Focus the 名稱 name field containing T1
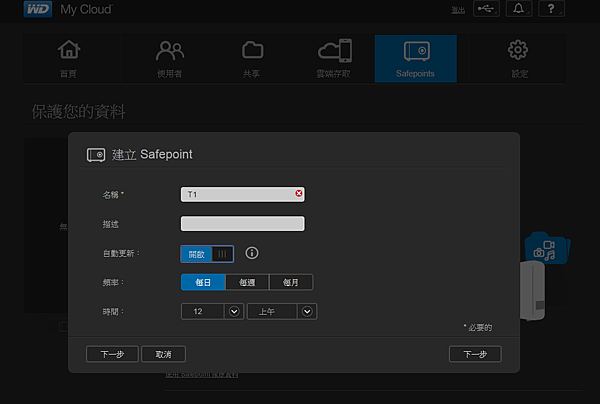This screenshot has height=404, width=600. pos(243,194)
